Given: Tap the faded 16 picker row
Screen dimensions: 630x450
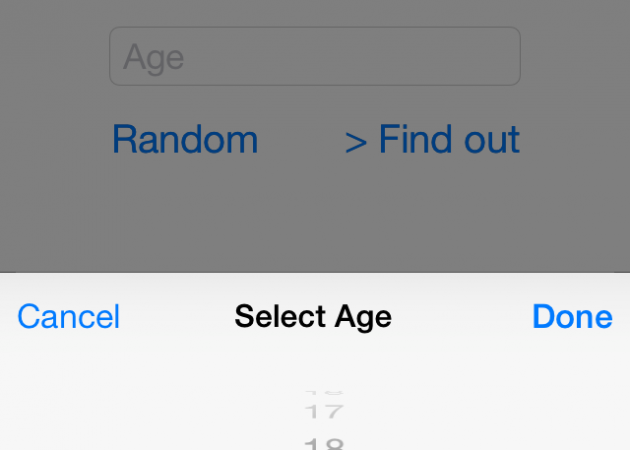Looking at the screenshot, I should tap(323, 391).
